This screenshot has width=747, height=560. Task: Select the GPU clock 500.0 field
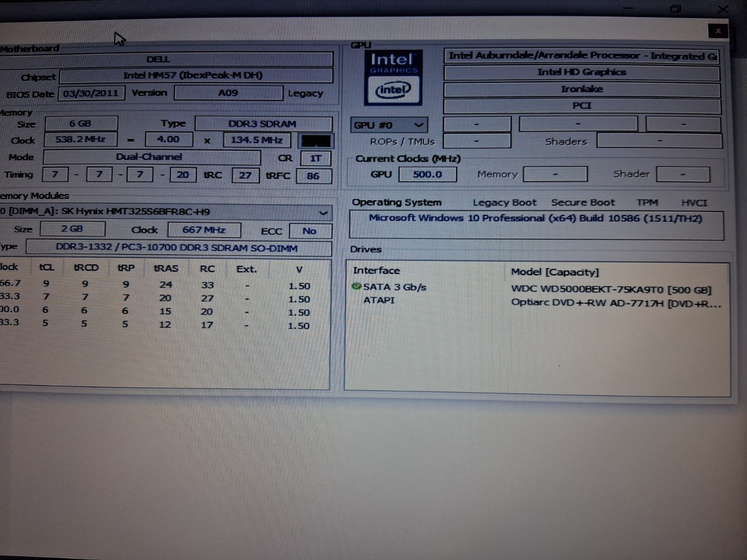point(428,175)
